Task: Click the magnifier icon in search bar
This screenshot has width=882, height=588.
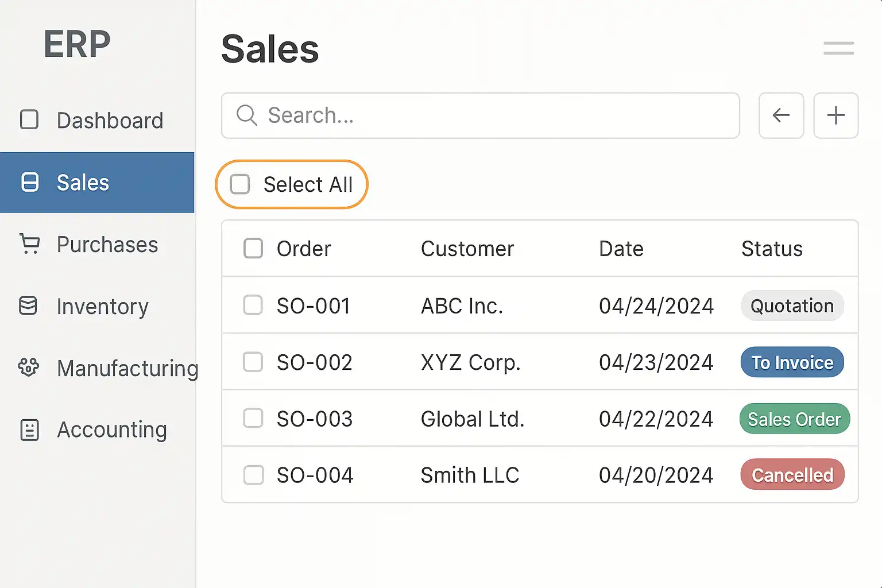Action: pos(246,115)
